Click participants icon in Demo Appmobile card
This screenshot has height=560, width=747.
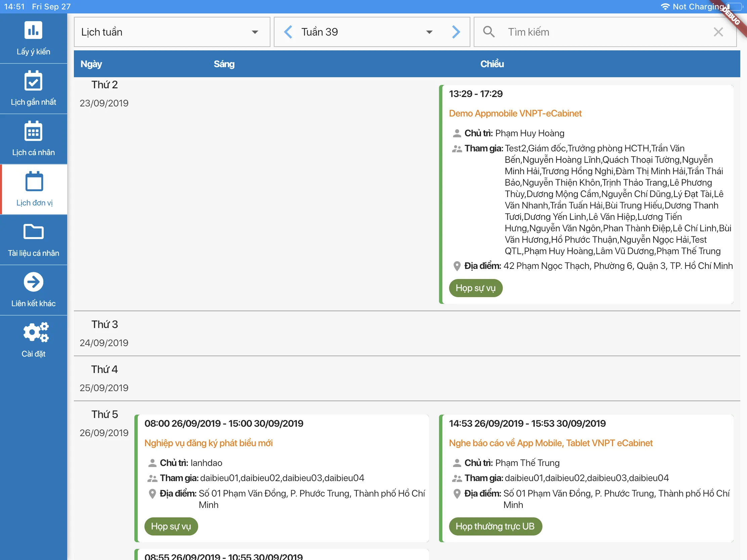[457, 148]
